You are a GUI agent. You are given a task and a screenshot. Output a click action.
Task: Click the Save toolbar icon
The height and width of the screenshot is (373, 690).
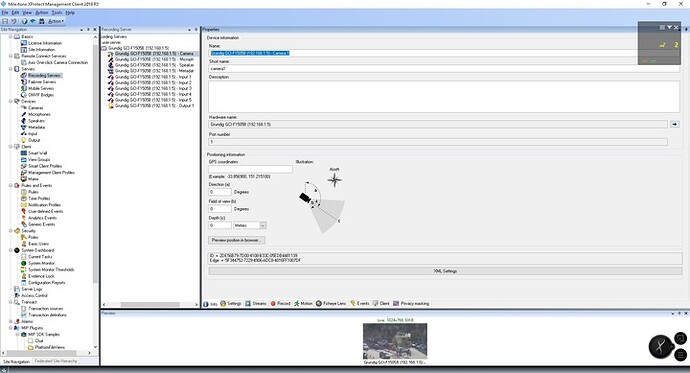(x=5, y=21)
